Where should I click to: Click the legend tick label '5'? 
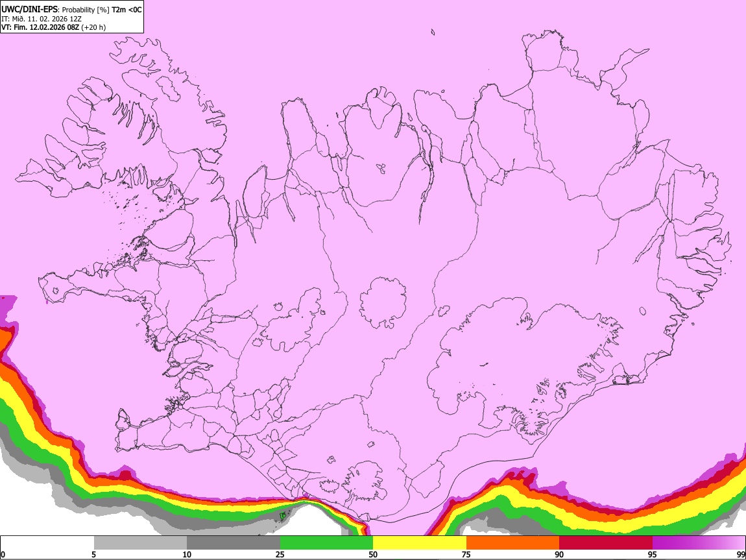pos(93,555)
